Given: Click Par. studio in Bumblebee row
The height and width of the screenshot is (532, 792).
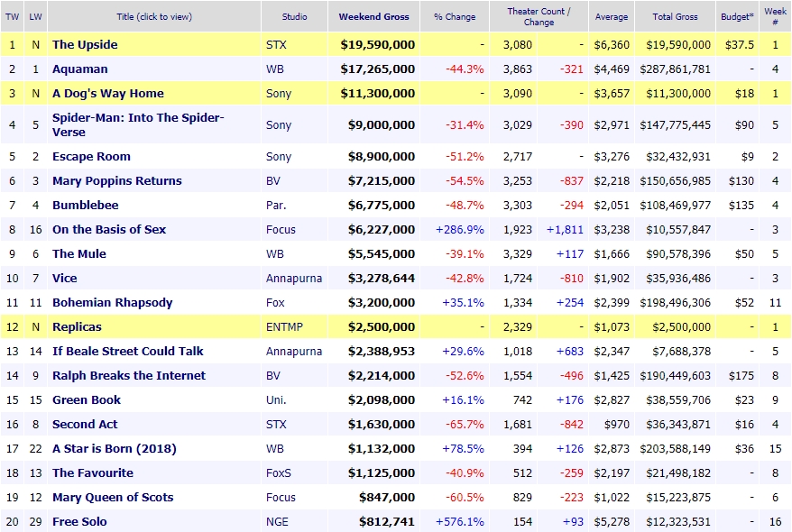Looking at the screenshot, I should 276,205.
